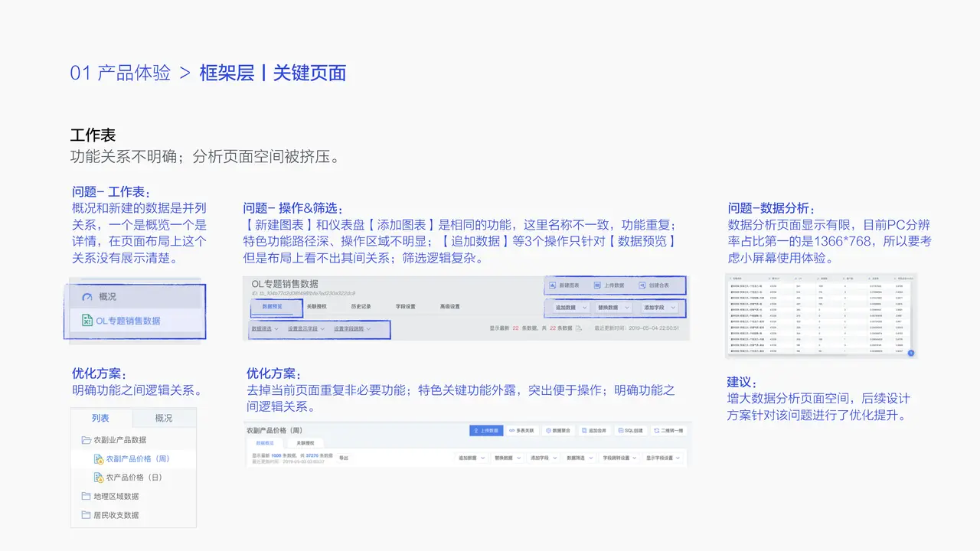Viewport: 980px width, 551px height.
Task: Open the 农副业产品数据 folder row
Action: pyautogui.click(x=133, y=440)
